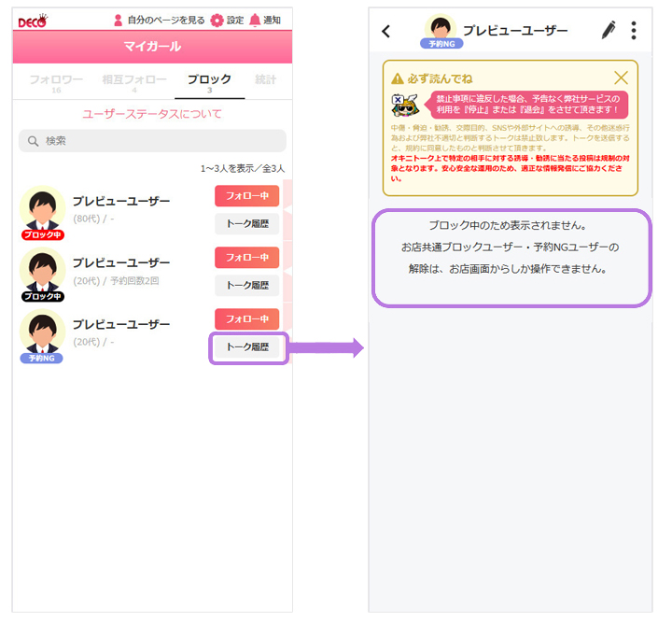Image resolution: width=672 pixels, height=622 pixels.
Task: Click the pencil edit icon
Action: (x=609, y=30)
